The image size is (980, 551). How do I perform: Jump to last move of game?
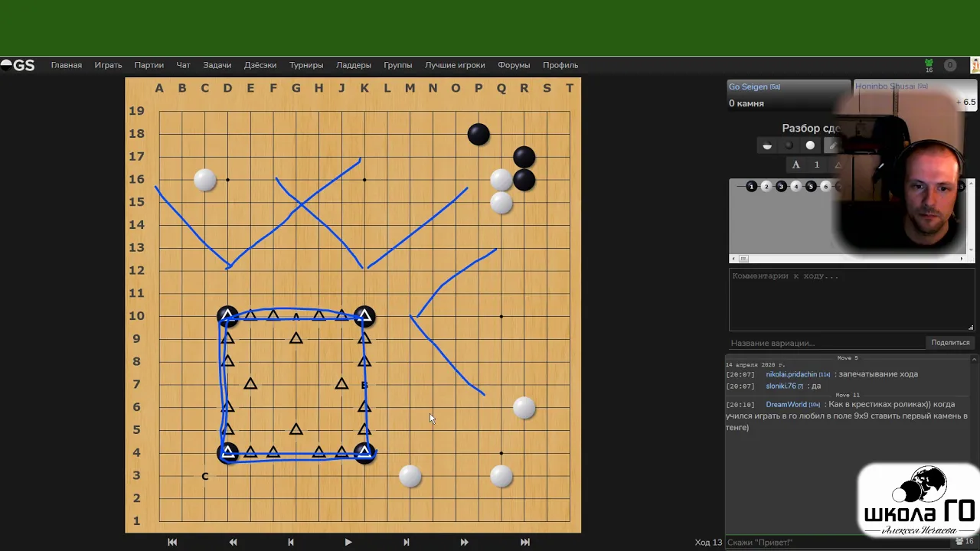[525, 542]
